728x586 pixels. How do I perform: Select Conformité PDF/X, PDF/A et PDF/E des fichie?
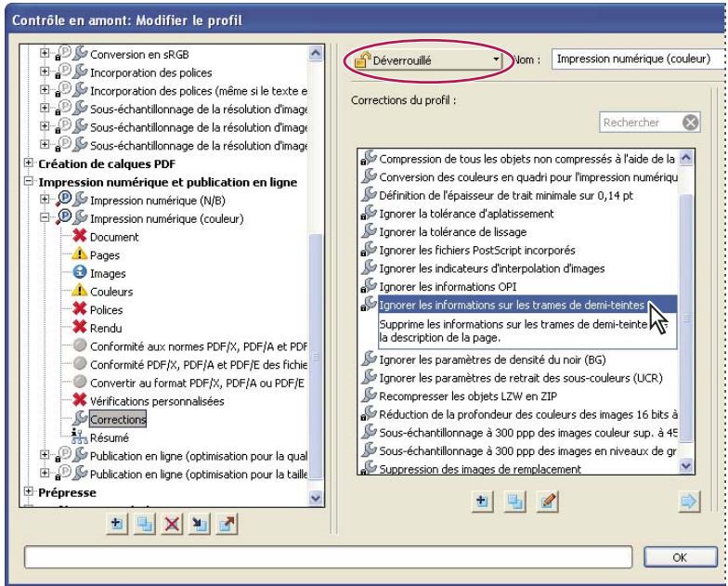[199, 365]
